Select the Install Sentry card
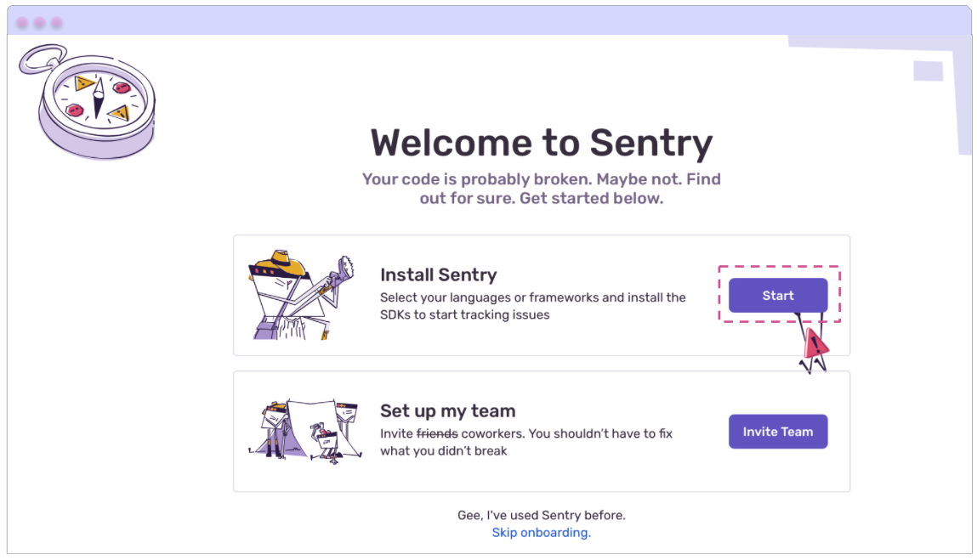The width and height of the screenshot is (977, 560). (542, 294)
